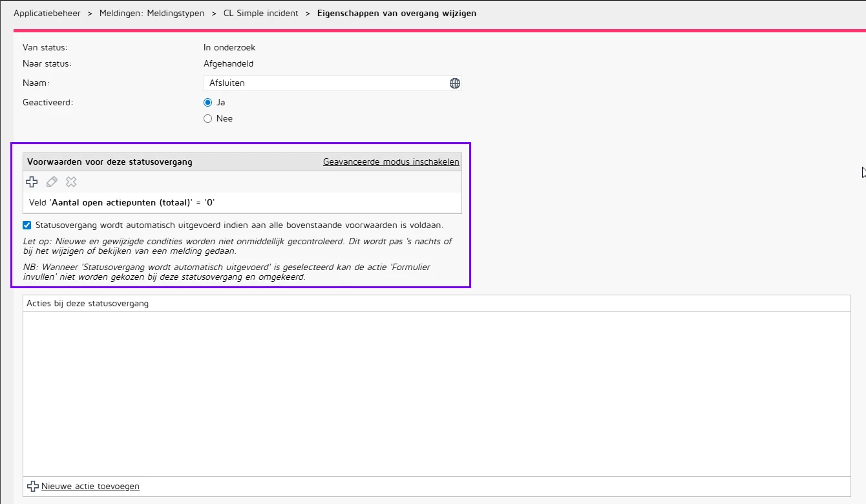Click Eigenschappen van overgang wijzigen breadcrumb title

coord(397,13)
